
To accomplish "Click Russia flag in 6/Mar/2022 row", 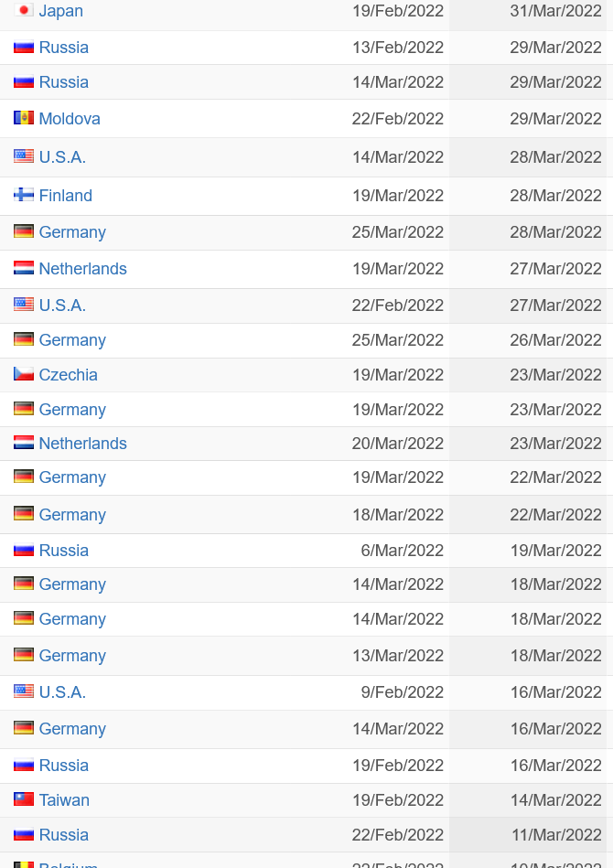I will pos(24,549).
